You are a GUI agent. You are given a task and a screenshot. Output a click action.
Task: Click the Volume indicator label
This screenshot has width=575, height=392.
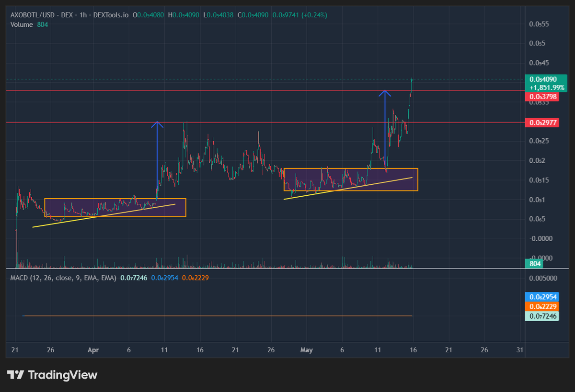(22, 24)
